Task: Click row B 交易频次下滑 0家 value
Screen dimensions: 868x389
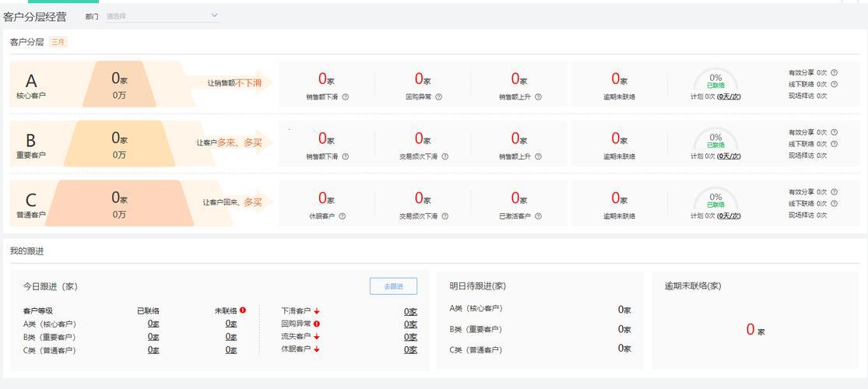Action: tap(423, 139)
